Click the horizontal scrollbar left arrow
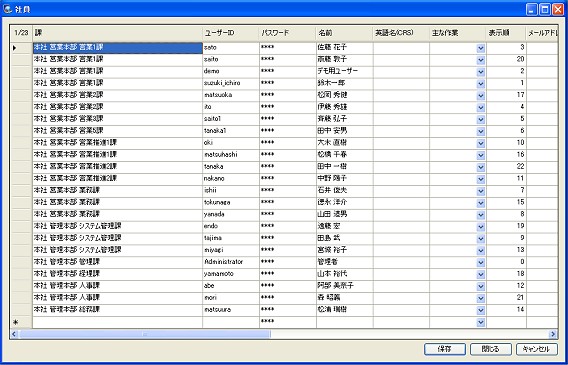The image size is (568, 365). click(14, 334)
